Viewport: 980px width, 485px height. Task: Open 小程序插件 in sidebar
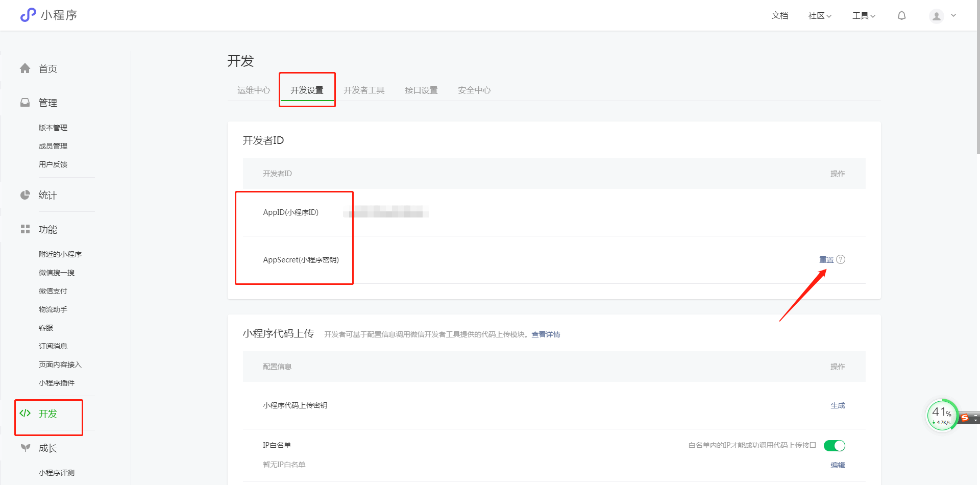click(57, 383)
